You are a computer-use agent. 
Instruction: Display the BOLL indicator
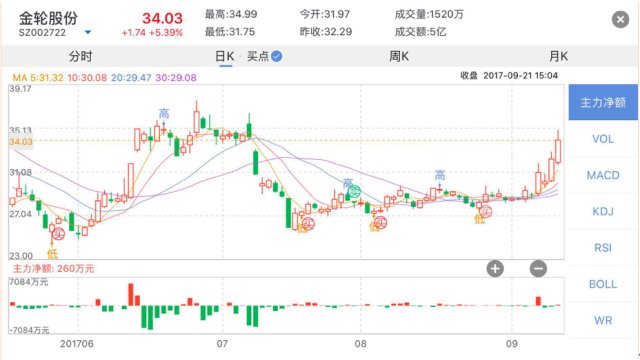click(x=603, y=284)
